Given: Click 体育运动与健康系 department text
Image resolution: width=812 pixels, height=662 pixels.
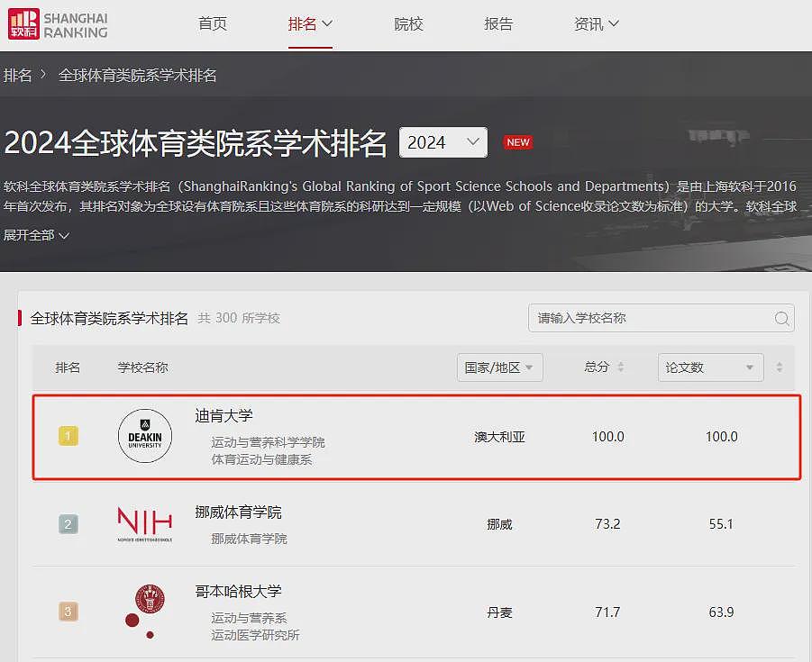Looking at the screenshot, I should tap(261, 459).
